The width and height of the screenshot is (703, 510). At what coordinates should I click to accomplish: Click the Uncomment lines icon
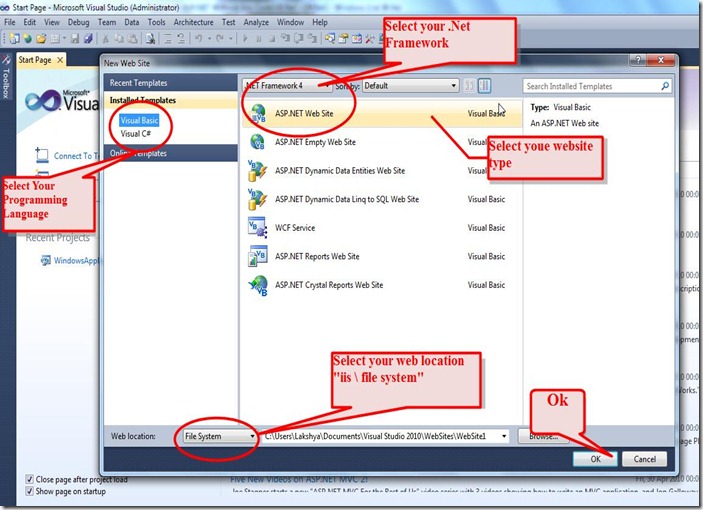tap(181, 39)
